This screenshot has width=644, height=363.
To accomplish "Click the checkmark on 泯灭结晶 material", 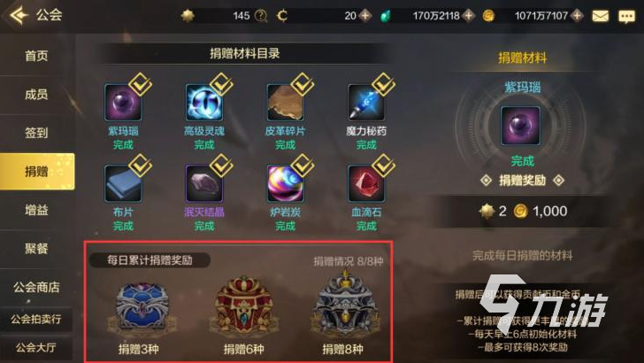I will click(x=221, y=166).
